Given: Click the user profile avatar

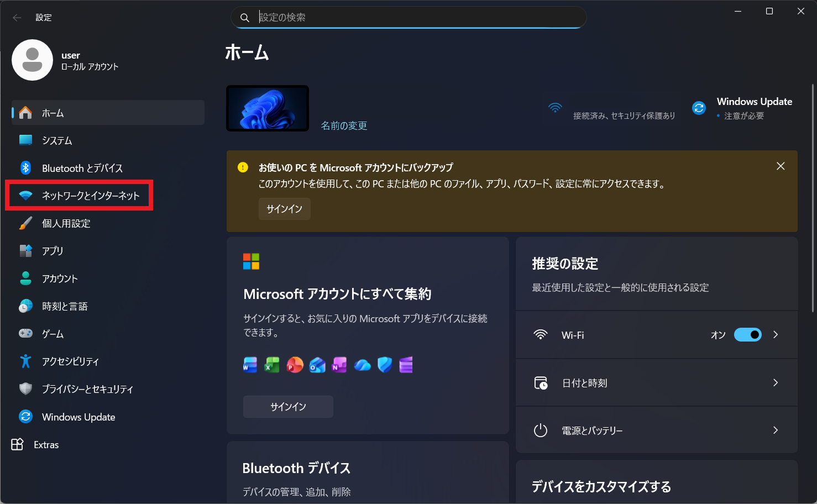Looking at the screenshot, I should click(x=32, y=60).
